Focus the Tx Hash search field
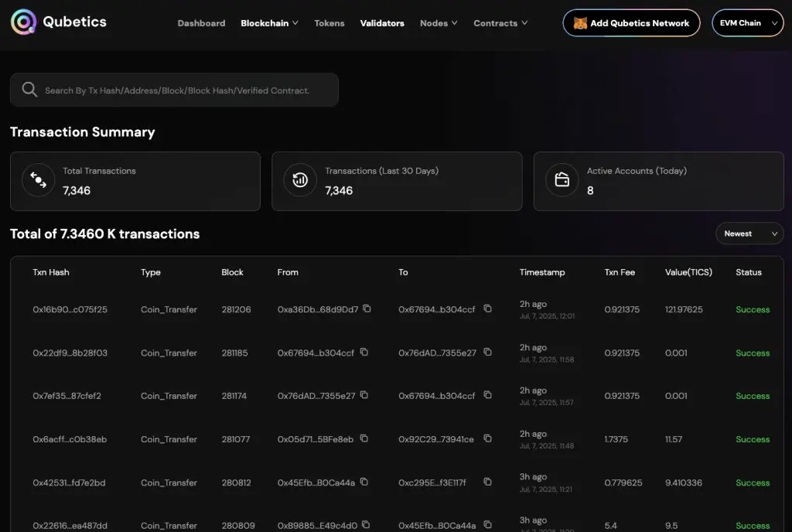Image resolution: width=792 pixels, height=532 pixels. tap(174, 90)
